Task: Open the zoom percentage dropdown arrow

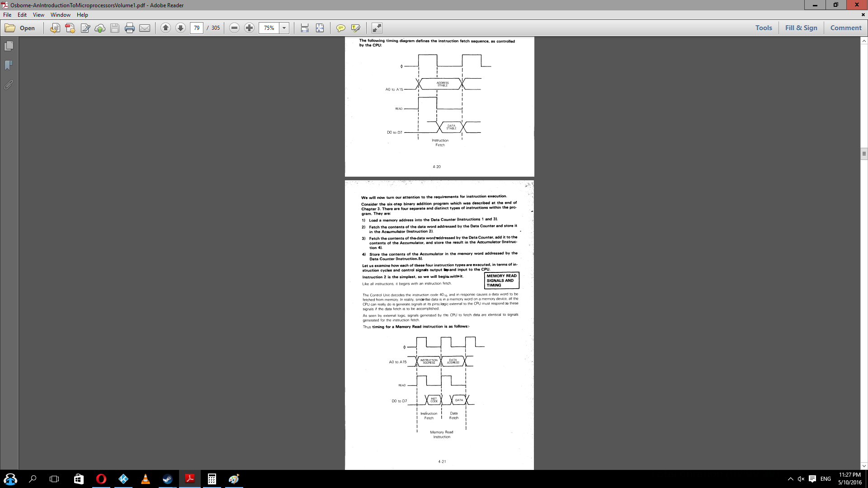Action: click(284, 28)
